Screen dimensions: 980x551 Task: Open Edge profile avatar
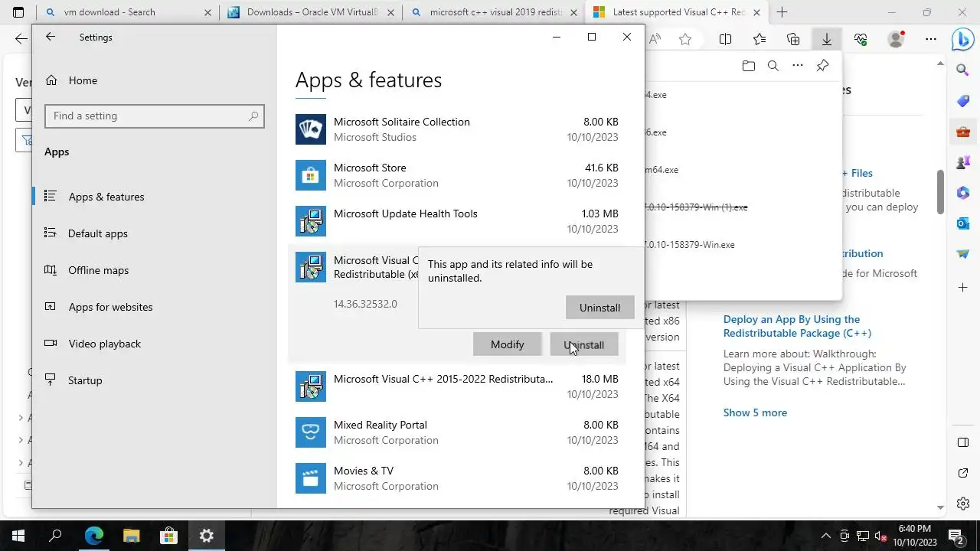coord(895,39)
